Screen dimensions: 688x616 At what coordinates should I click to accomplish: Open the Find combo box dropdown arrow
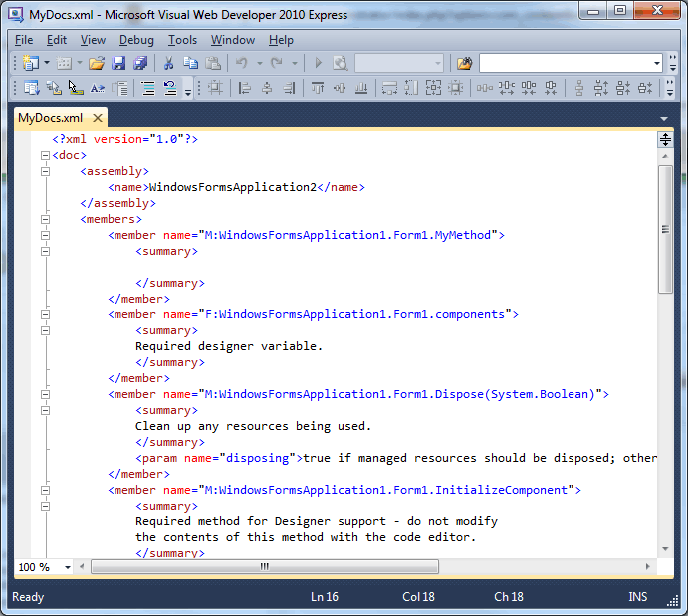656,63
